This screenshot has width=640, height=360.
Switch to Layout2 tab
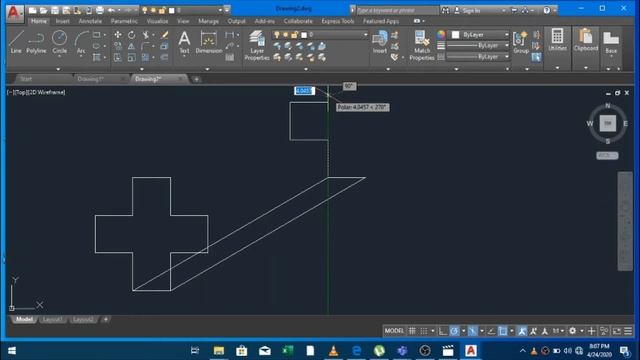coord(83,319)
